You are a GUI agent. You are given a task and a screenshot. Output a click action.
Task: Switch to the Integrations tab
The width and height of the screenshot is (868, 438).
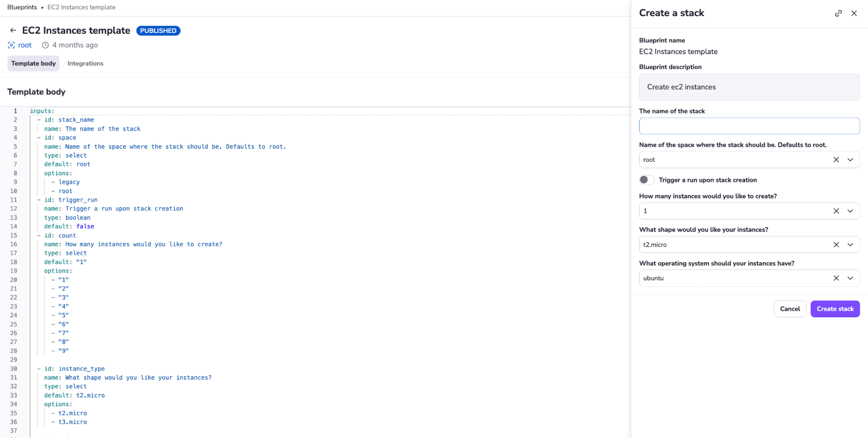[x=85, y=63]
